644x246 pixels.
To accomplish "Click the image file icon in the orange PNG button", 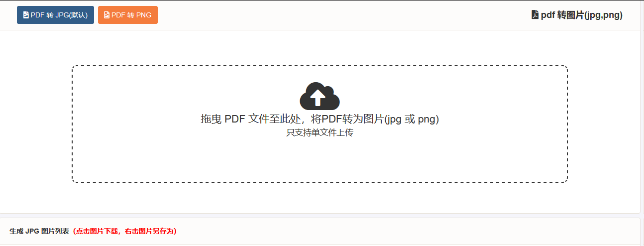I will (x=107, y=15).
